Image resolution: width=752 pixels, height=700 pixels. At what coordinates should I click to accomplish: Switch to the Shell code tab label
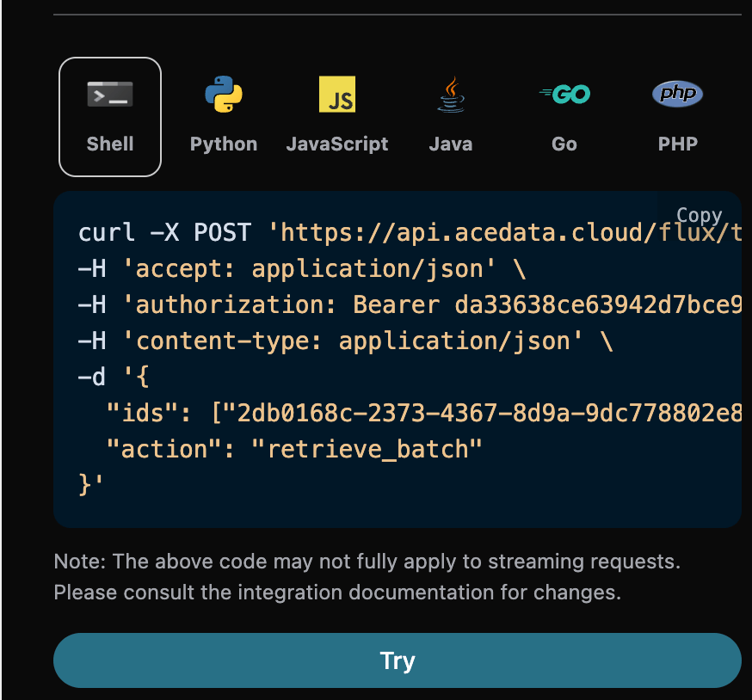coord(110,144)
